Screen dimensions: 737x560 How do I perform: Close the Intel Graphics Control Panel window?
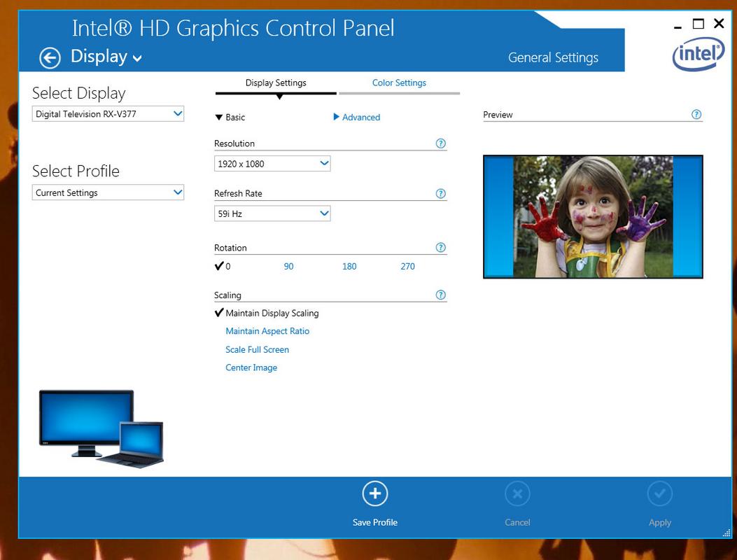tap(719, 24)
